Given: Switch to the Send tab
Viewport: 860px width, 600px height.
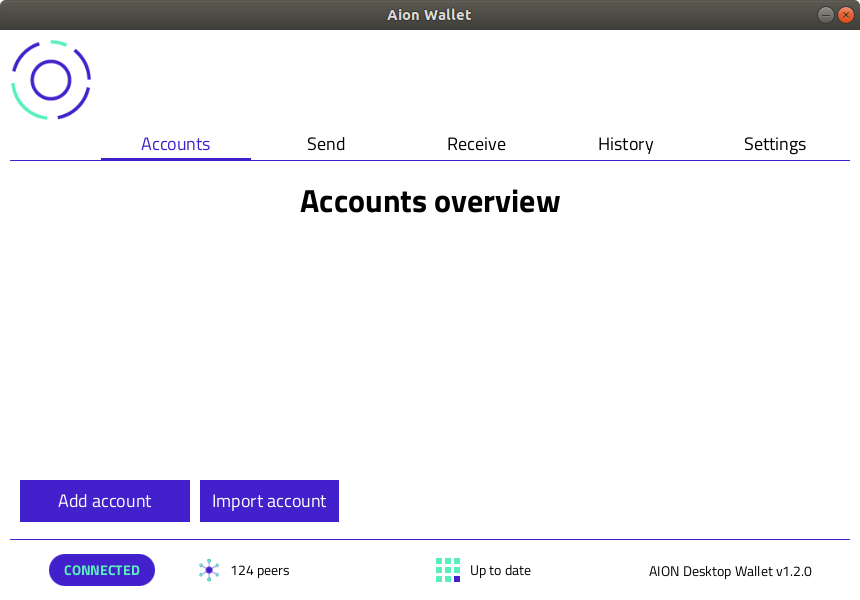Looking at the screenshot, I should [x=326, y=144].
